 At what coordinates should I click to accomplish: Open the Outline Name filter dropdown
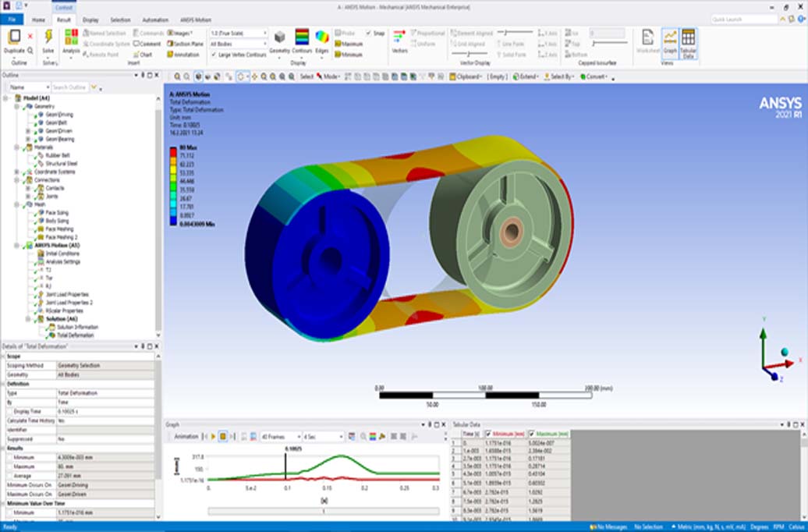[29, 87]
